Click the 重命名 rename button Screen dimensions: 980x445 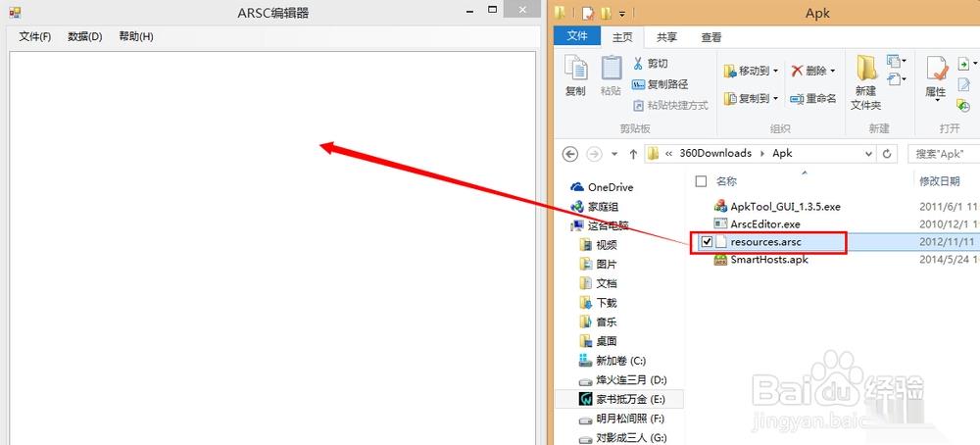(x=813, y=98)
